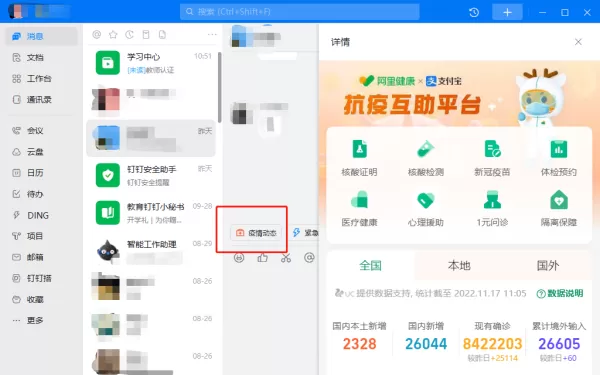Open 核酸证明 in the details panel

[x=359, y=158]
